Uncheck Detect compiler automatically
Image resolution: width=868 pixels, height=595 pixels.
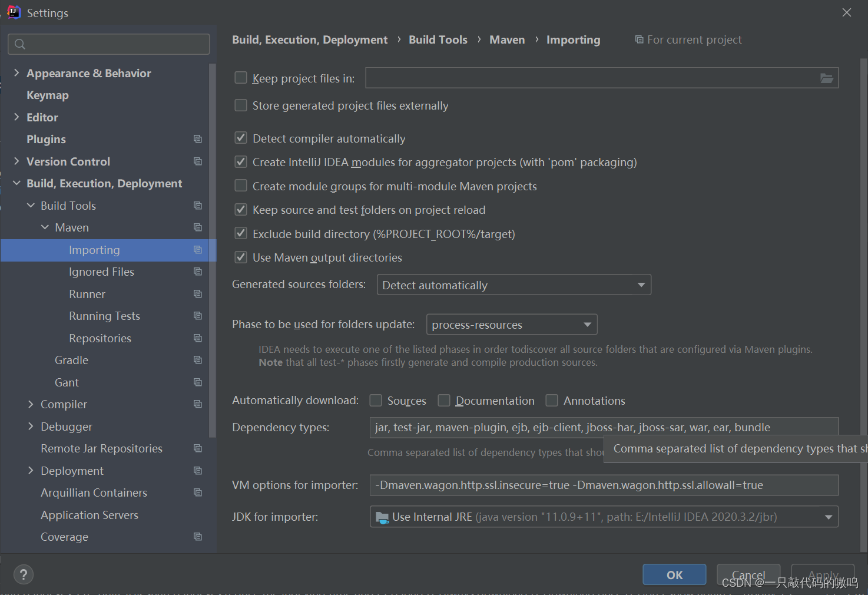coord(241,138)
